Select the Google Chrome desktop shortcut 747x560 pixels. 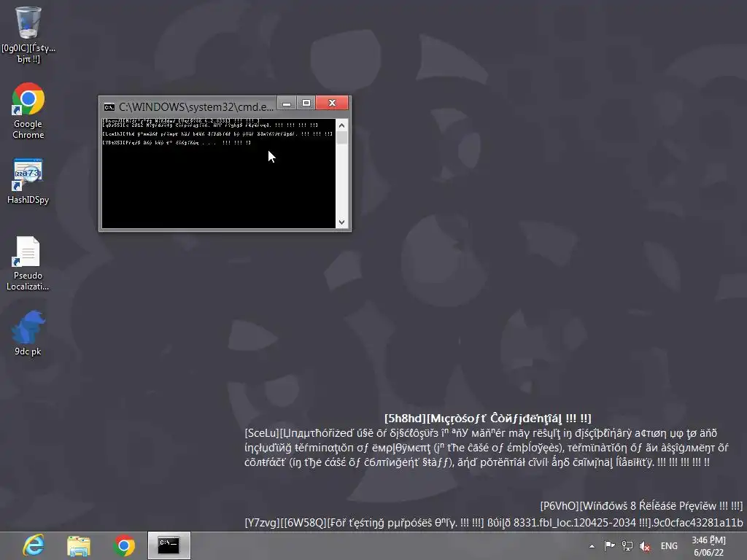point(28,111)
